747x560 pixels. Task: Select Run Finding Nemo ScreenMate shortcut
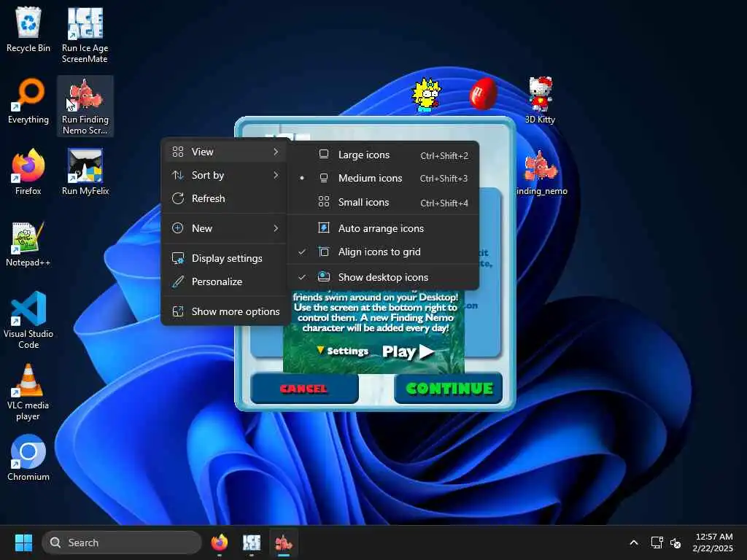pyautogui.click(x=85, y=106)
